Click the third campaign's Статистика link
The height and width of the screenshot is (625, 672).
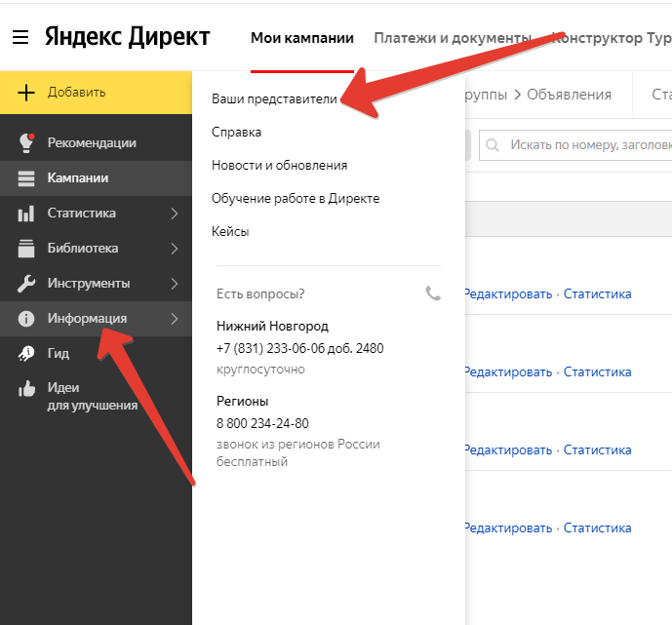[598, 450]
